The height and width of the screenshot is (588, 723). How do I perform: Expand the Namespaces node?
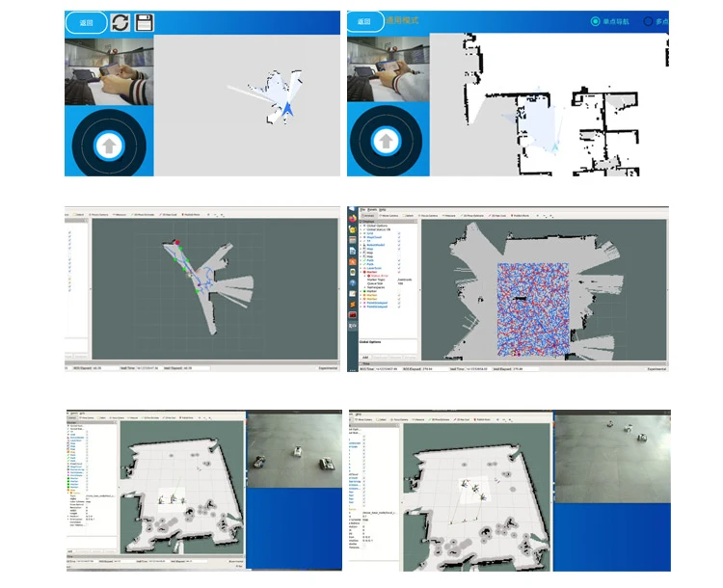[x=364, y=287]
